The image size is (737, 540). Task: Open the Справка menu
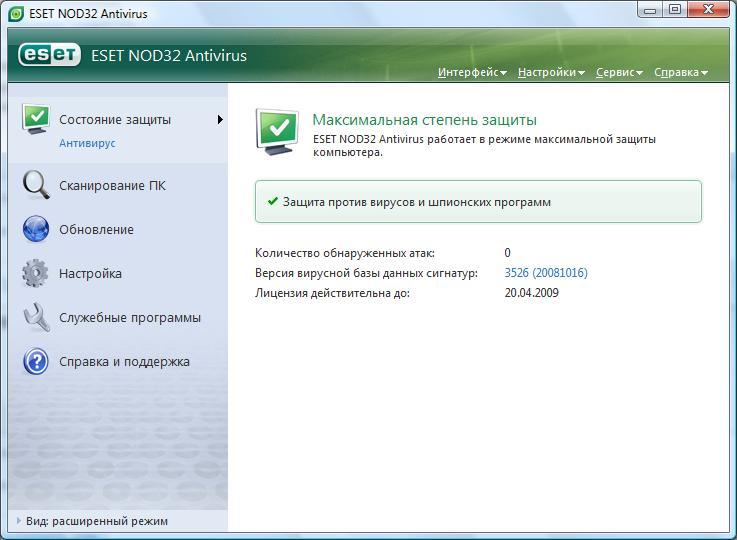(x=681, y=72)
